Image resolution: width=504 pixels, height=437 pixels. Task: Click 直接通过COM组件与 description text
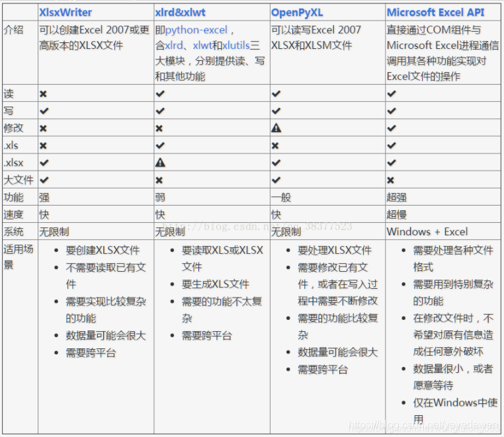coord(434,30)
